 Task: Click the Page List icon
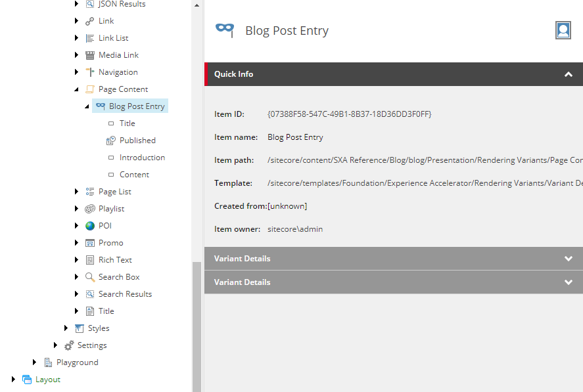[x=89, y=192]
